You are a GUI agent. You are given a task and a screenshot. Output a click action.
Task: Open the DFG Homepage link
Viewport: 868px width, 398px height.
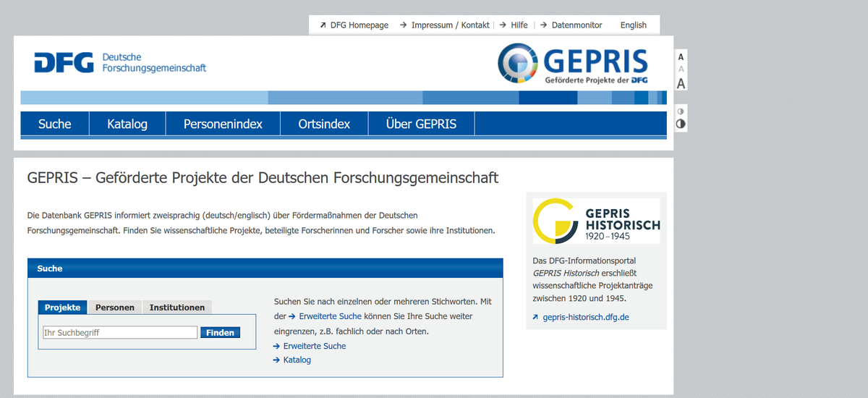click(354, 25)
